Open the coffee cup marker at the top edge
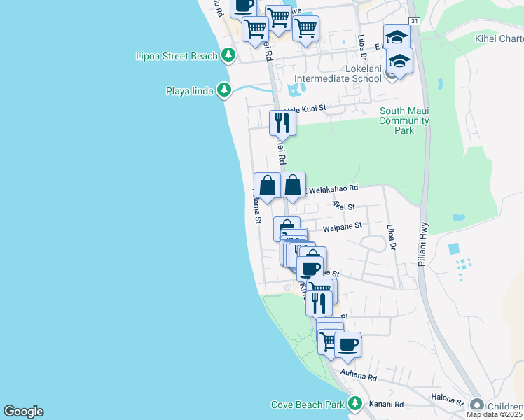 (x=244, y=7)
